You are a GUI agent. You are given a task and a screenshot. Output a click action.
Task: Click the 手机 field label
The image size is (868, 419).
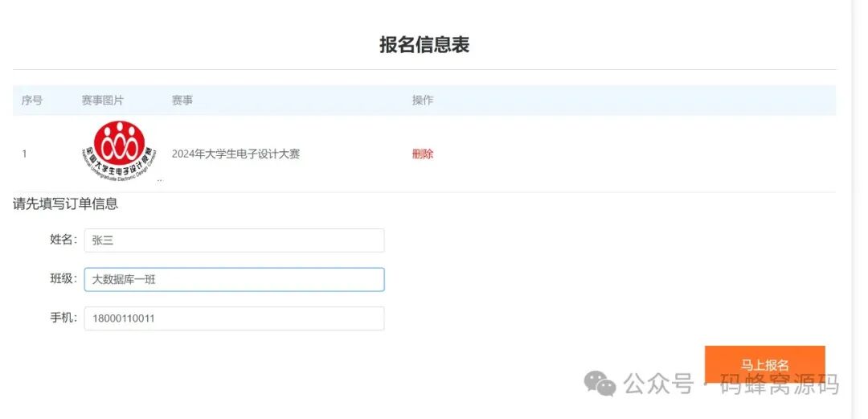point(63,318)
